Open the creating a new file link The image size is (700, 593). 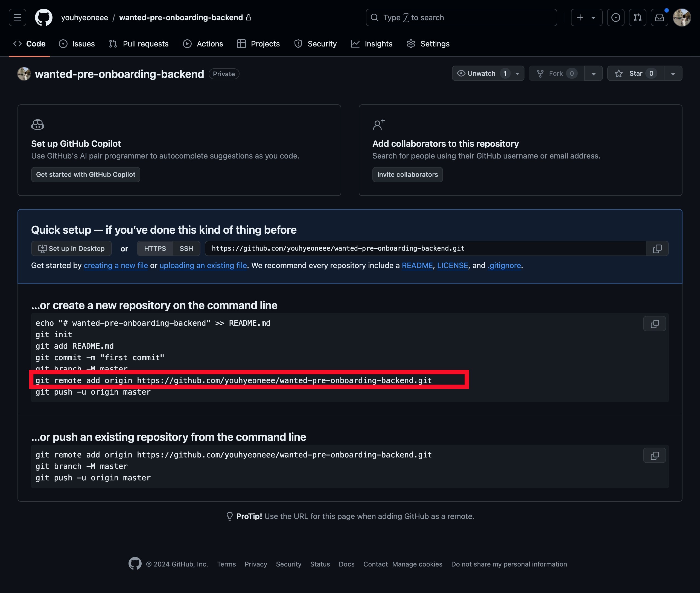[x=116, y=266]
